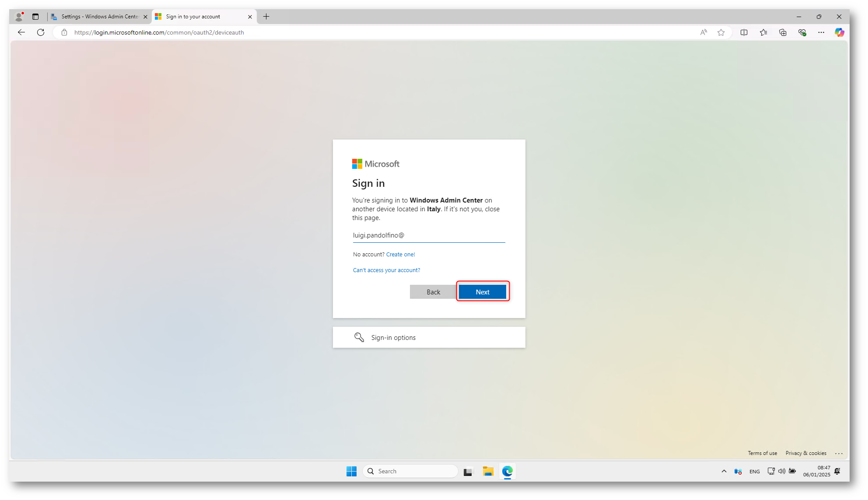This screenshot has height=500, width=868.
Task: Open Privacy & cookies link
Action: (806, 453)
